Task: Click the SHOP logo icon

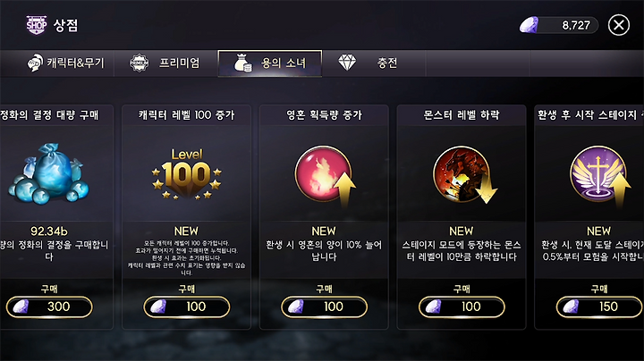Action: tap(37, 25)
